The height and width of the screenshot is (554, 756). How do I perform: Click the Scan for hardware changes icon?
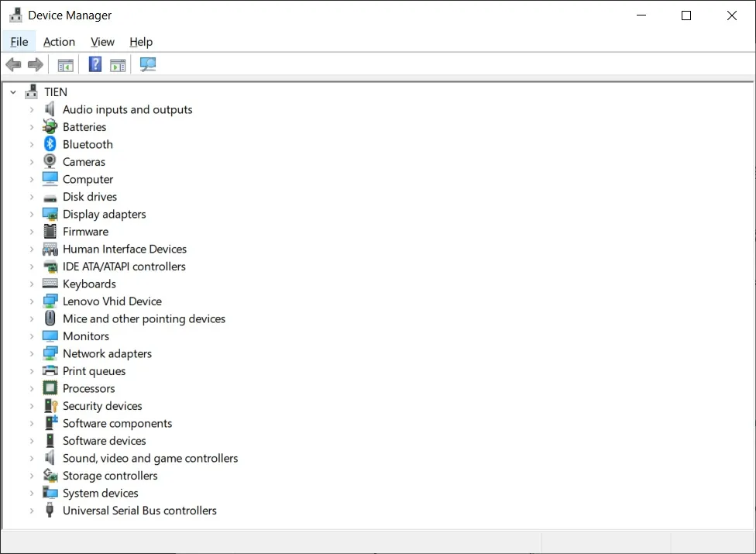tap(147, 64)
